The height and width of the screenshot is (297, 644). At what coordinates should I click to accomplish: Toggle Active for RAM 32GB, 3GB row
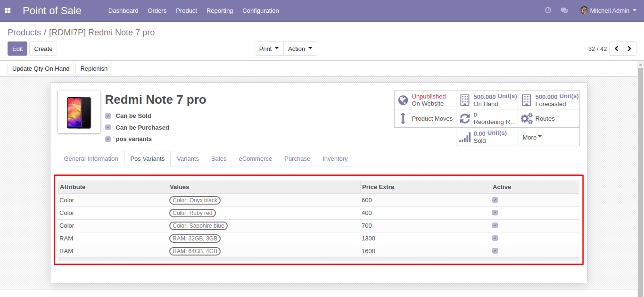pos(495,238)
